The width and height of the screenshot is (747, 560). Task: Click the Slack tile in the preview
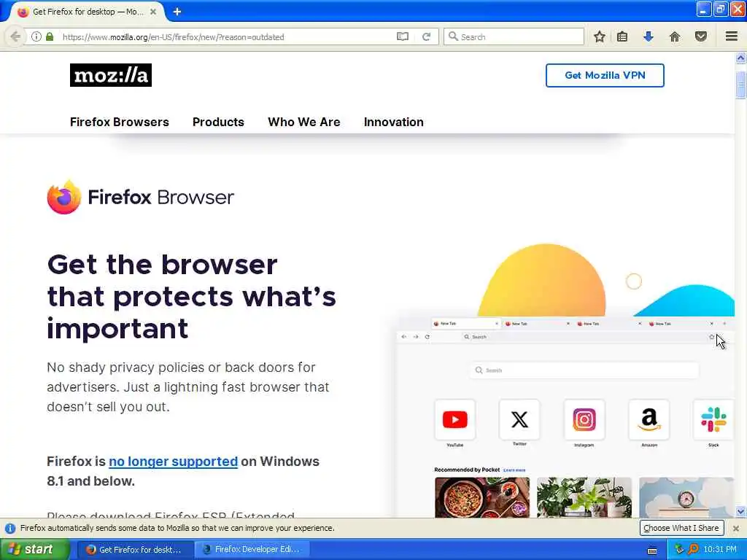pos(713,419)
